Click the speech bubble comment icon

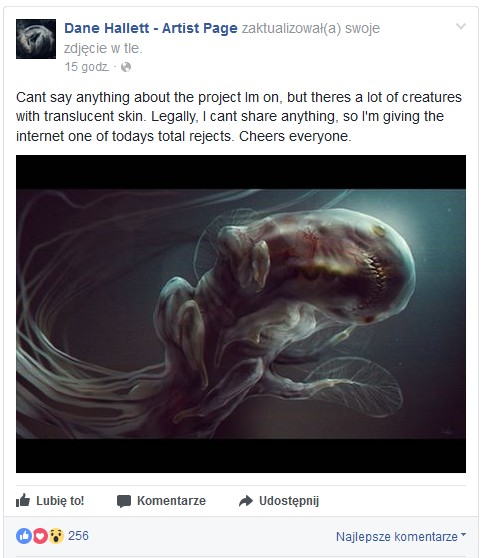coord(124,501)
